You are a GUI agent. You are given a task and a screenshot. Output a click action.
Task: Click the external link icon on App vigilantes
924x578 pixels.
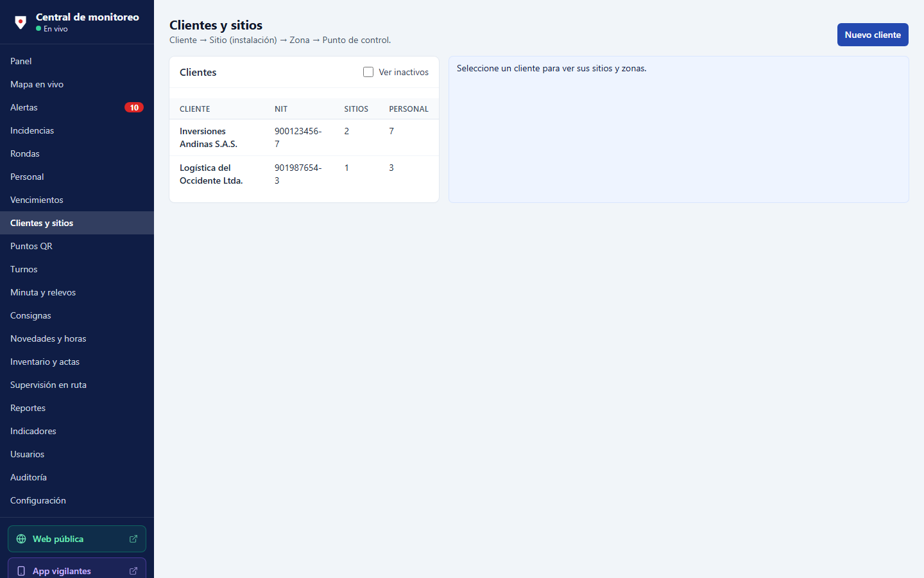133,571
